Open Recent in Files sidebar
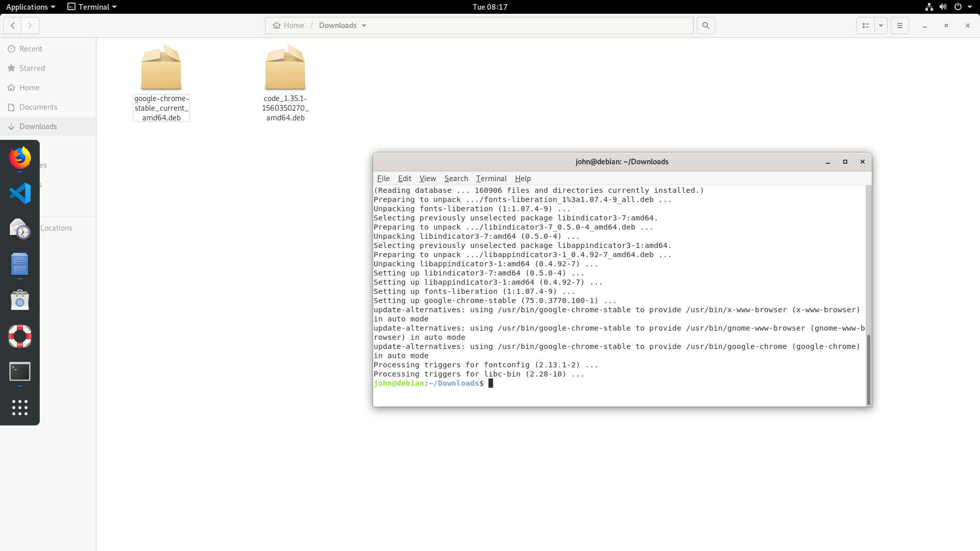 coord(48,49)
